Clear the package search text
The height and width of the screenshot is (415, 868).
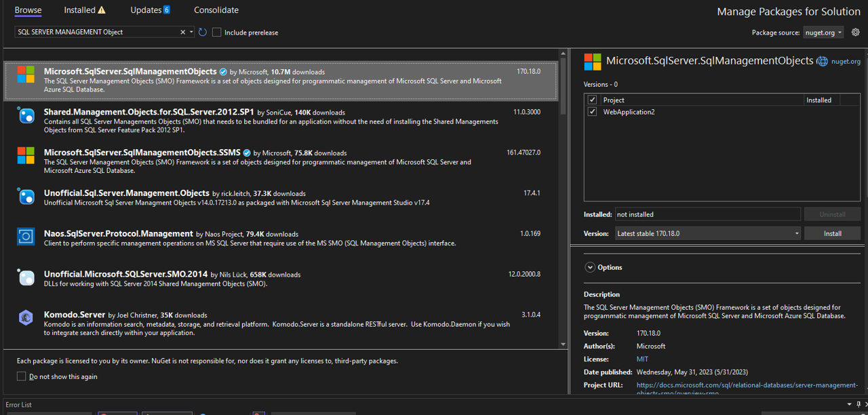(182, 32)
